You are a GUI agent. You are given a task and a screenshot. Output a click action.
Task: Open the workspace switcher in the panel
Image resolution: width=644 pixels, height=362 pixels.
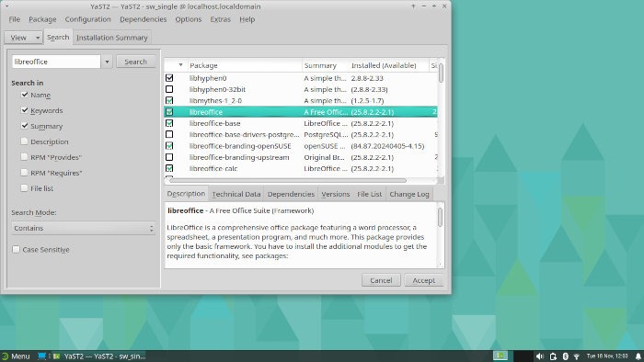500,356
